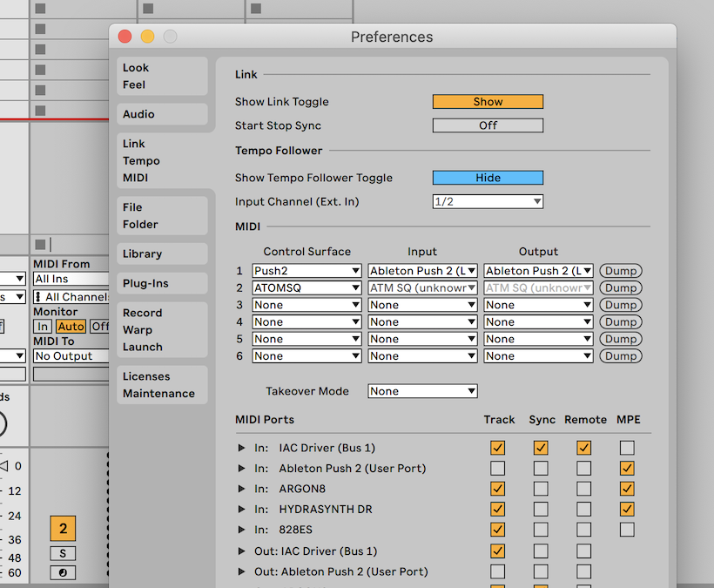Open the MIDI From All Ins dropdown
Viewport: 714px width, 588px height.
71,279
